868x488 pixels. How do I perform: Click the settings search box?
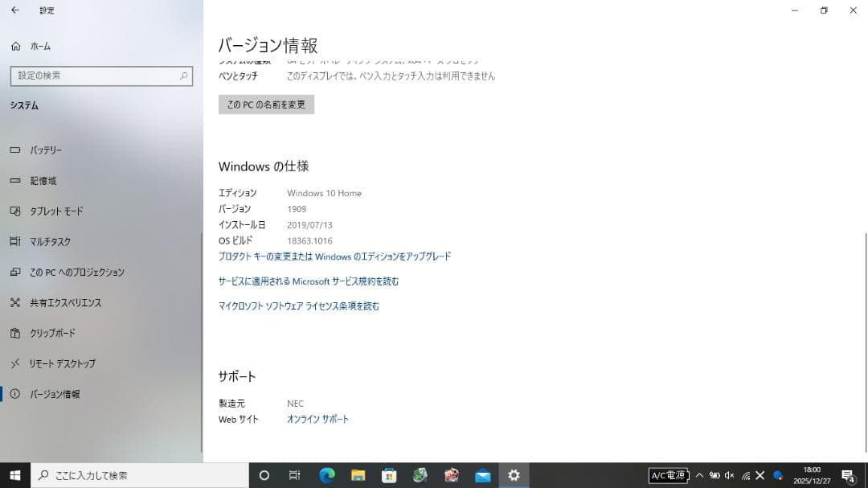(x=100, y=76)
